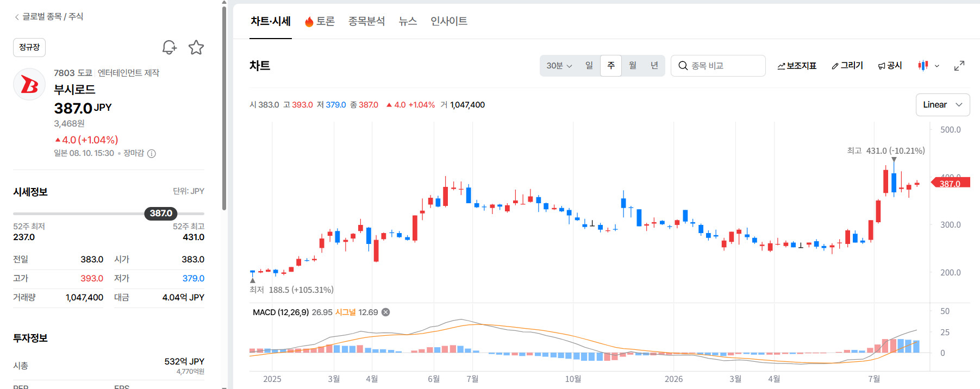Open the candlestick chart type icon
This screenshot has width=980, height=389.
click(923, 66)
